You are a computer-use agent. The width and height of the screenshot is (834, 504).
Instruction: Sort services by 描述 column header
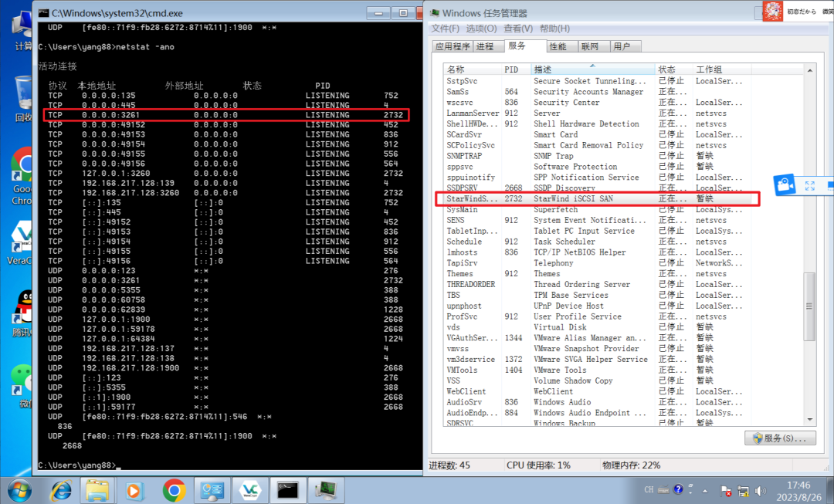point(593,69)
